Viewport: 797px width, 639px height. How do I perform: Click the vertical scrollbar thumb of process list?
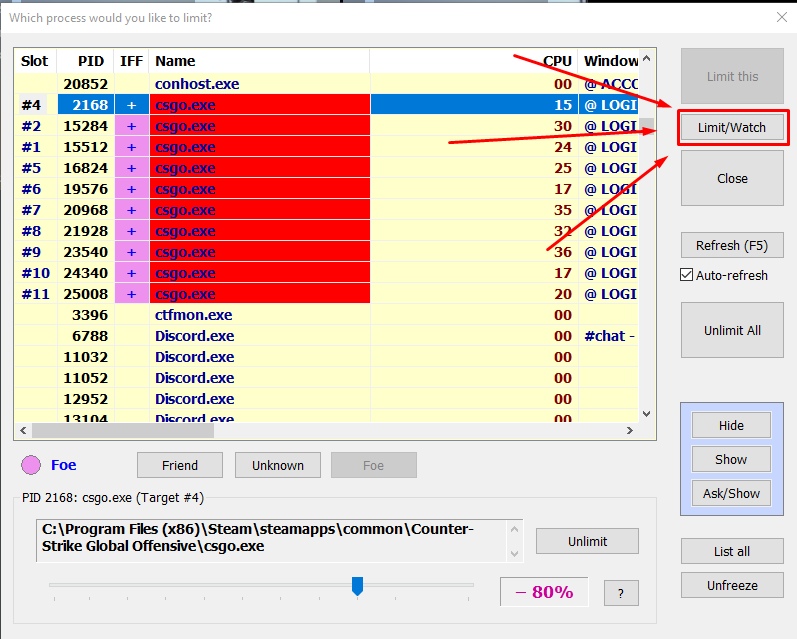click(647, 125)
